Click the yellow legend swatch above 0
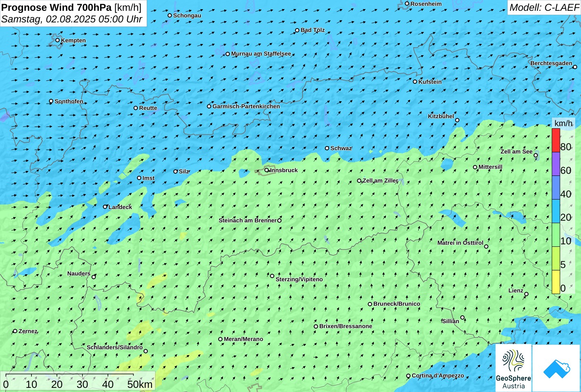 point(556,282)
